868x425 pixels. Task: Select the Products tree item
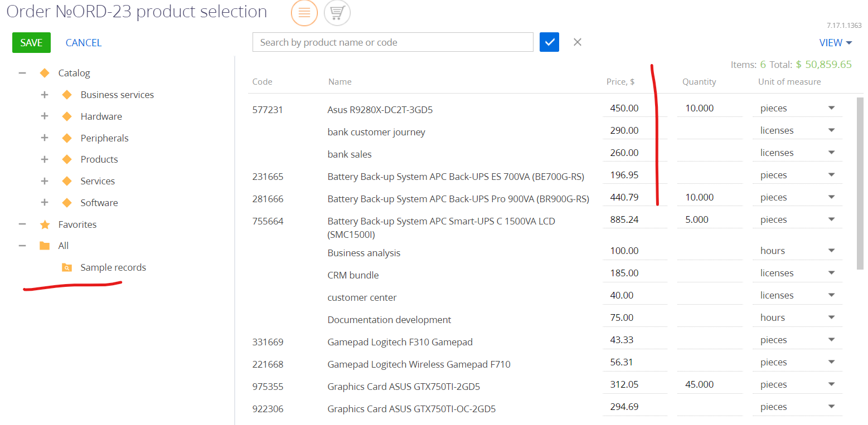(x=99, y=159)
